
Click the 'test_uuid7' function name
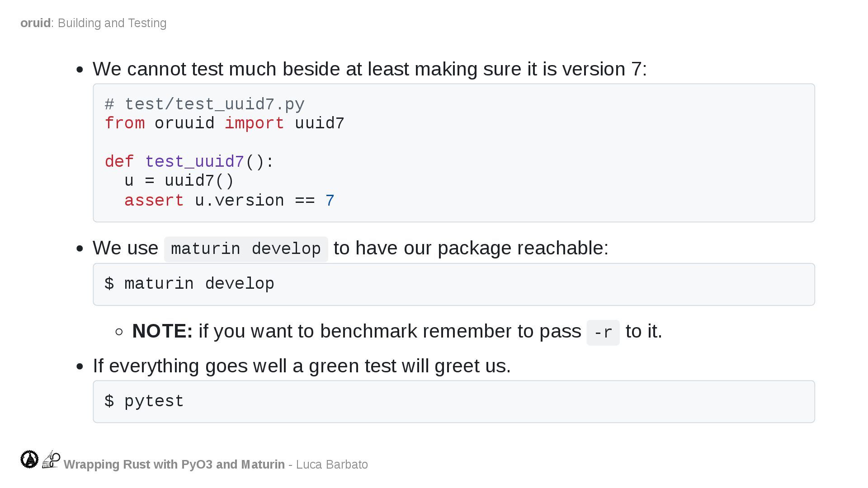click(x=194, y=162)
